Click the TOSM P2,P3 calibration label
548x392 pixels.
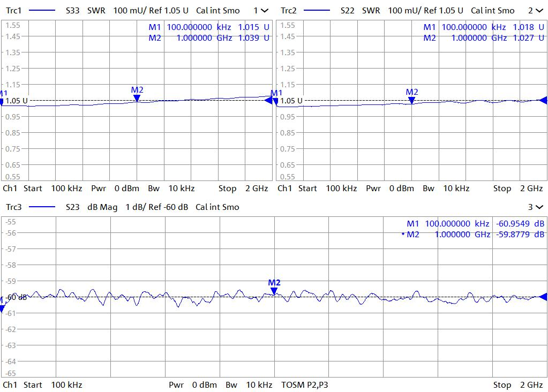[305, 385]
